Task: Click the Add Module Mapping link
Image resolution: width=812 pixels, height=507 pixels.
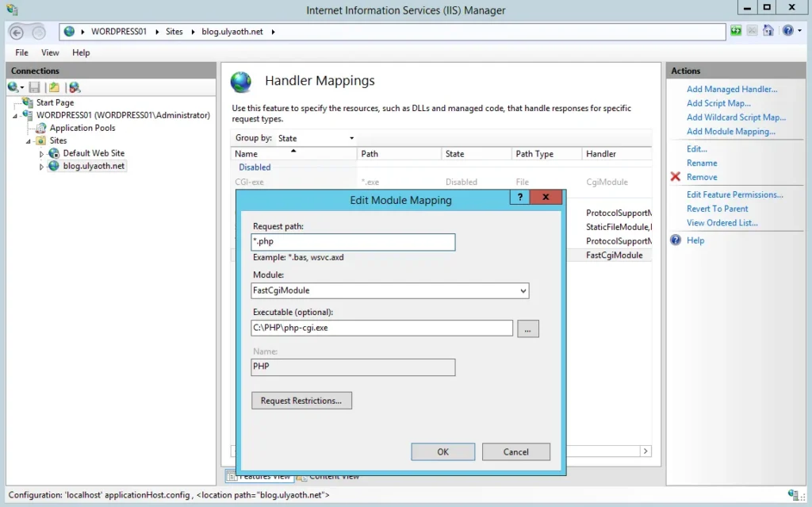Action: [x=731, y=132]
